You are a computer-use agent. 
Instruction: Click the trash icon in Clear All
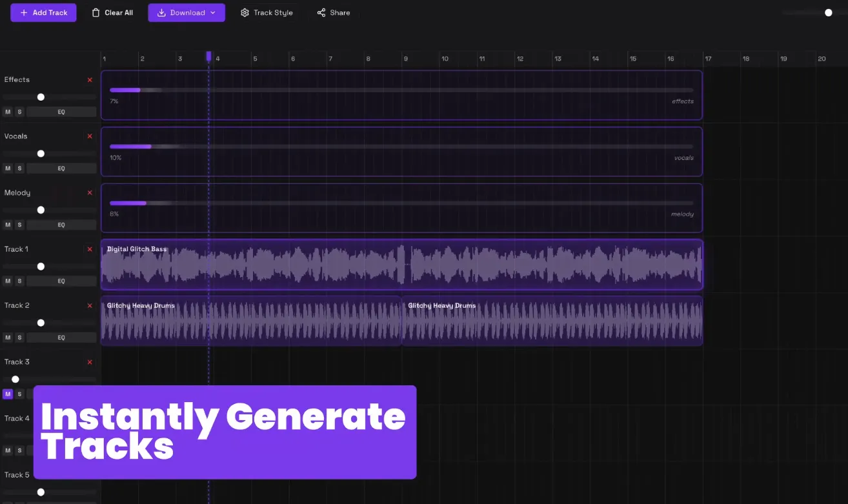tap(96, 13)
